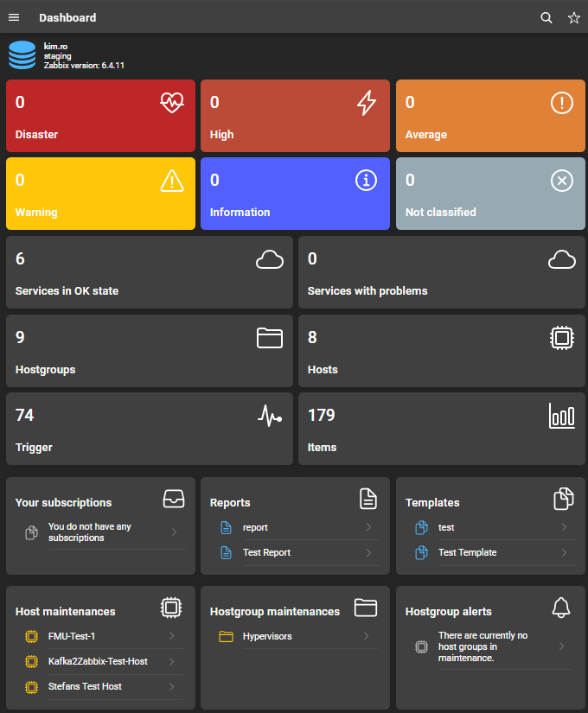
Task: Open the chevron on Stefans Test Host row
Action: 171,686
